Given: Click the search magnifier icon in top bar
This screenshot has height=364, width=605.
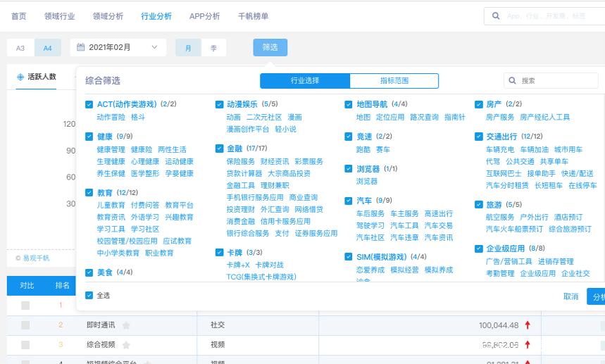Looking at the screenshot, I should 496,15.
